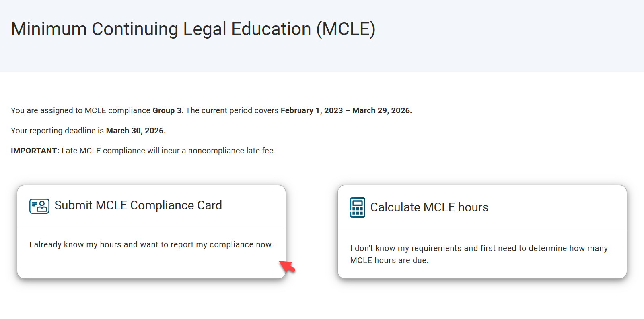Click the Submit MCLE Compliance Card heading
This screenshot has width=644, height=319.
click(138, 205)
